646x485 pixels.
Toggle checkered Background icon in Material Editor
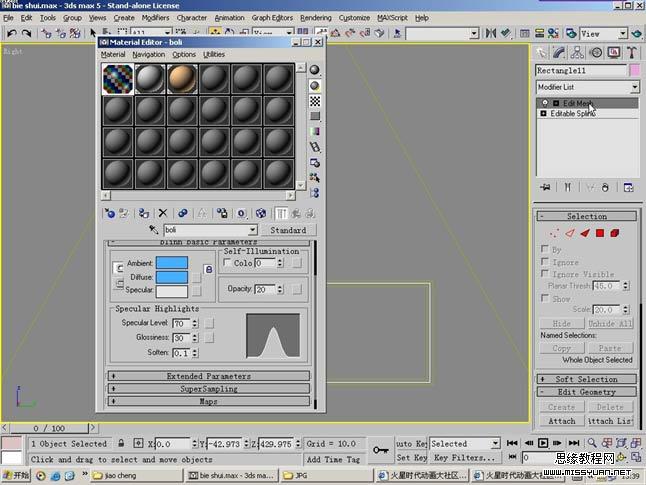(315, 101)
